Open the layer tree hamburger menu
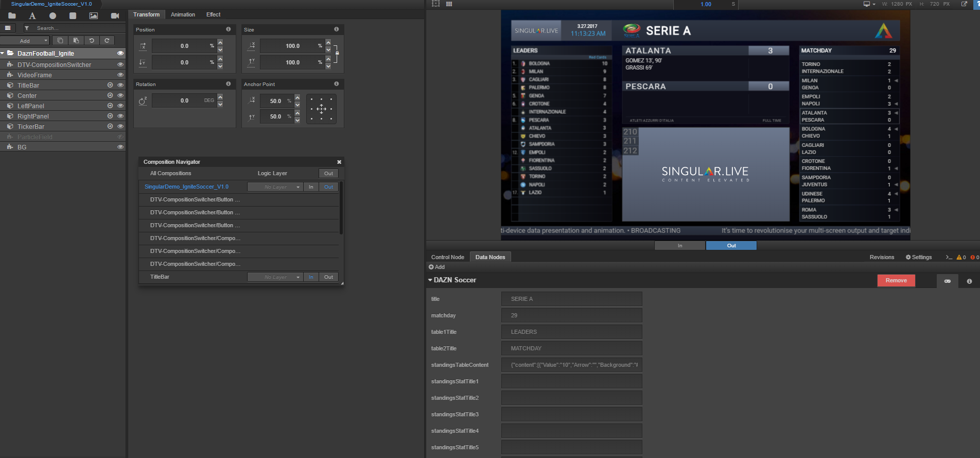Image resolution: width=980 pixels, height=458 pixels. pyautogui.click(x=8, y=28)
